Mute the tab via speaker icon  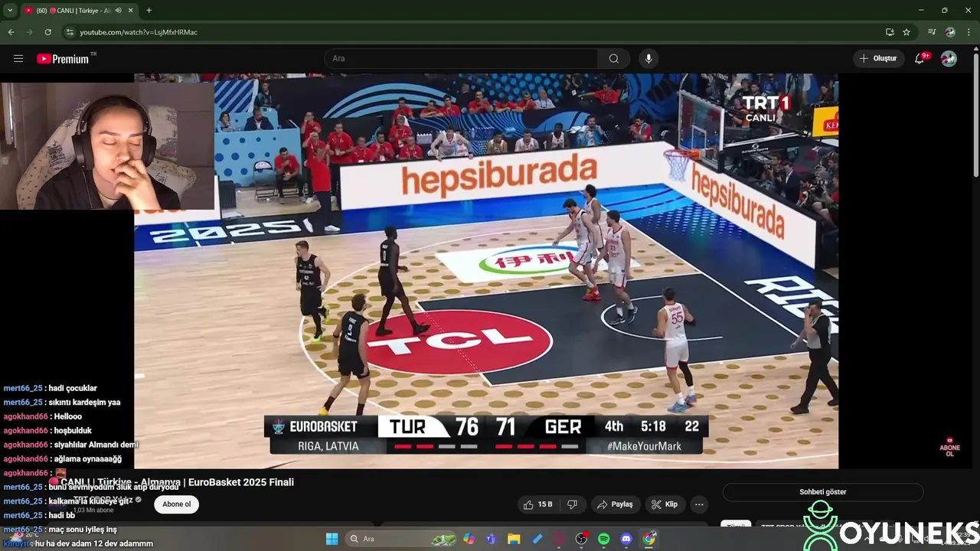click(118, 10)
